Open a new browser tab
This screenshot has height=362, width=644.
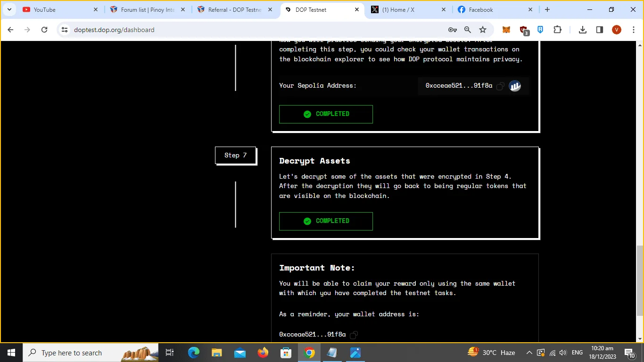point(547,9)
